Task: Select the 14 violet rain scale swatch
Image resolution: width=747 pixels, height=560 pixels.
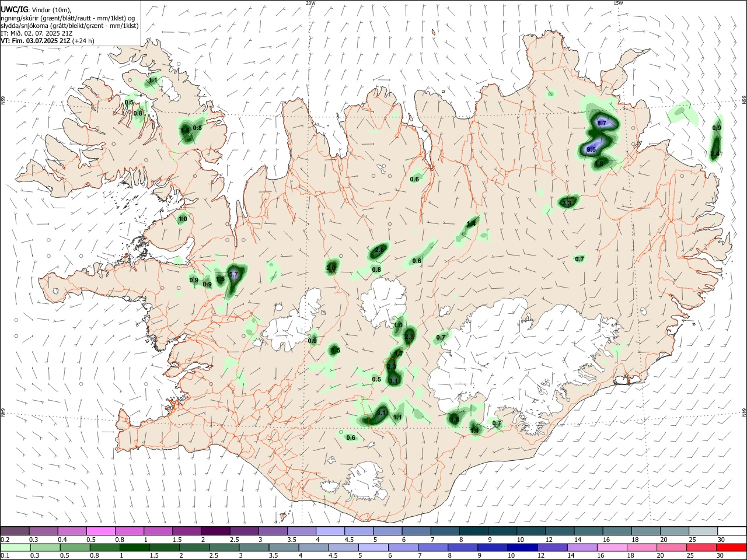Action: pyautogui.click(x=581, y=547)
